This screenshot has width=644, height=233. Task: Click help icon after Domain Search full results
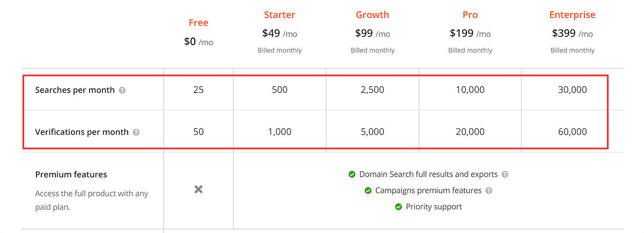504,174
